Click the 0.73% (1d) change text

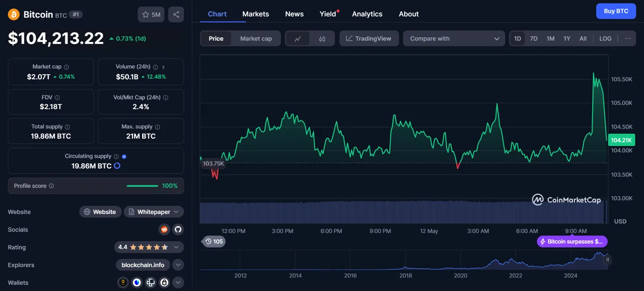click(131, 39)
